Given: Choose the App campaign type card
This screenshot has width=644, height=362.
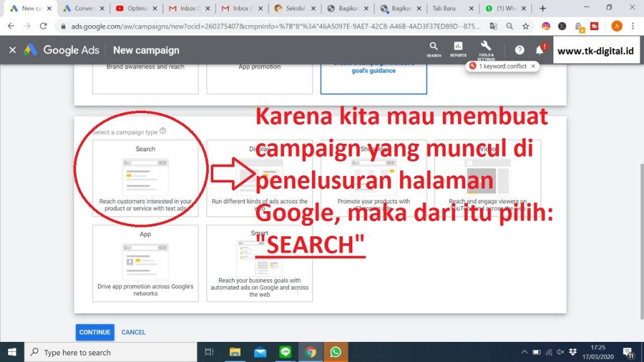Looking at the screenshot, I should click(x=145, y=264).
